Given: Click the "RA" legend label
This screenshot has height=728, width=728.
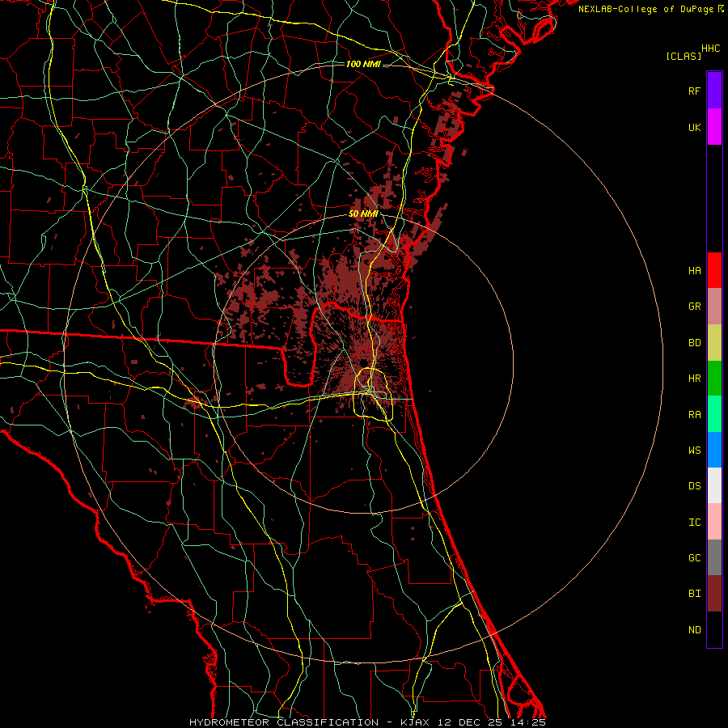Looking at the screenshot, I should [694, 415].
